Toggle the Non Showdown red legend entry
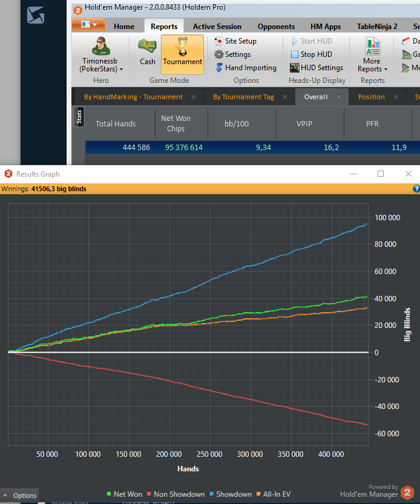 176,494
